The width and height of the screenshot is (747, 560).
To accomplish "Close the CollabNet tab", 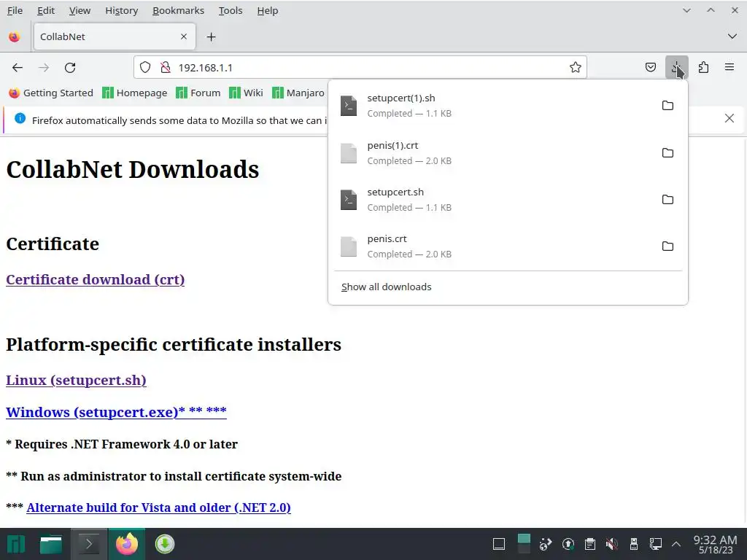I will (x=183, y=36).
